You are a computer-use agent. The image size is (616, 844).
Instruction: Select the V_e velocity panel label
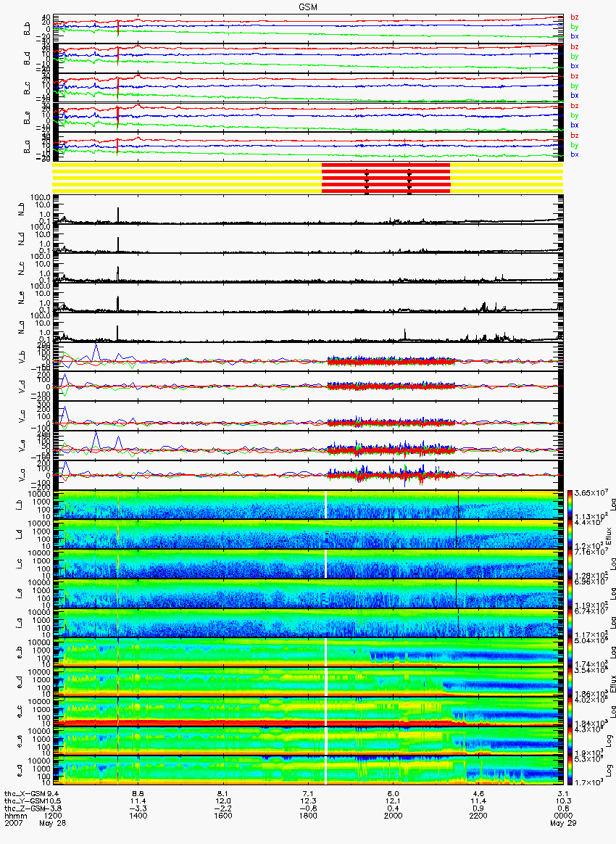(x=22, y=447)
